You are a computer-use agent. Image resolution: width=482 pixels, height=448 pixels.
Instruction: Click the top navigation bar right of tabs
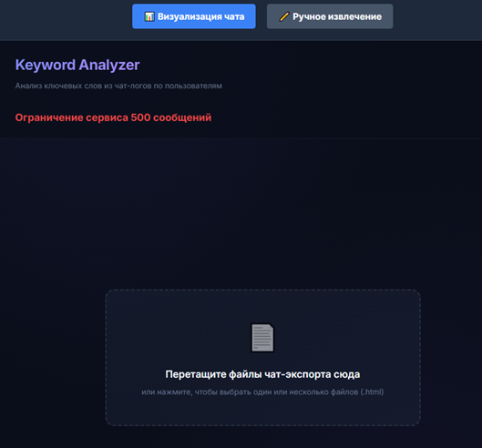[x=437, y=20]
